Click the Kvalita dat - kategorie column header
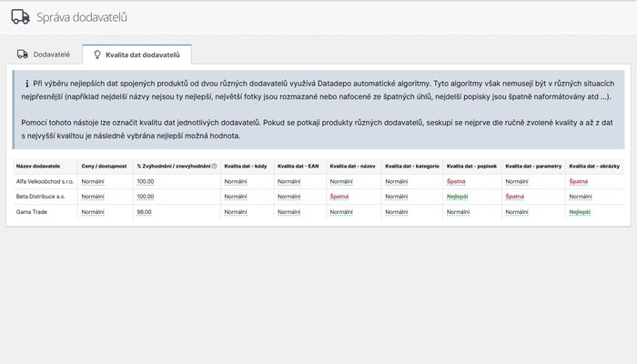Screen dimensions: 637x364 (412, 167)
